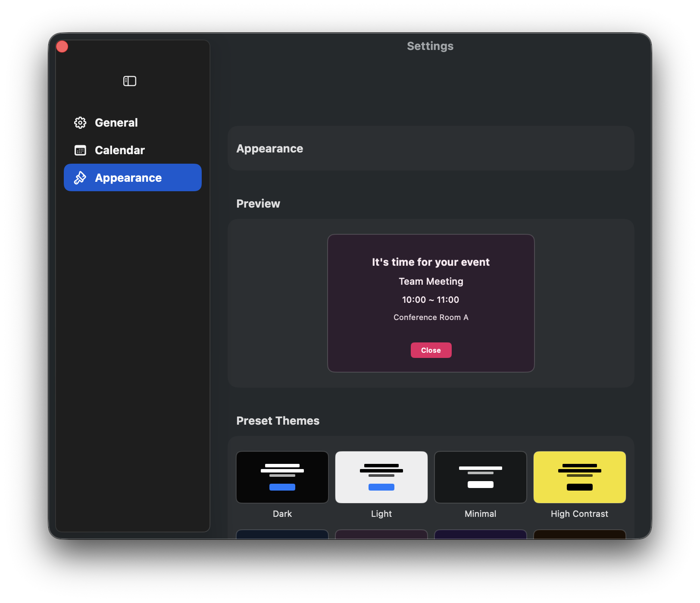700x603 pixels.
Task: Click the Appearance paintbrush icon
Action: (80, 178)
